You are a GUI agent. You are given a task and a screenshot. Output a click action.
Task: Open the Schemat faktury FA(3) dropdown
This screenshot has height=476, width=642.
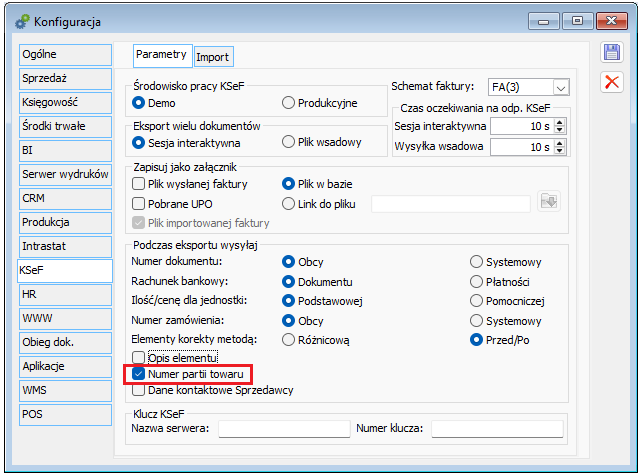[x=561, y=88]
